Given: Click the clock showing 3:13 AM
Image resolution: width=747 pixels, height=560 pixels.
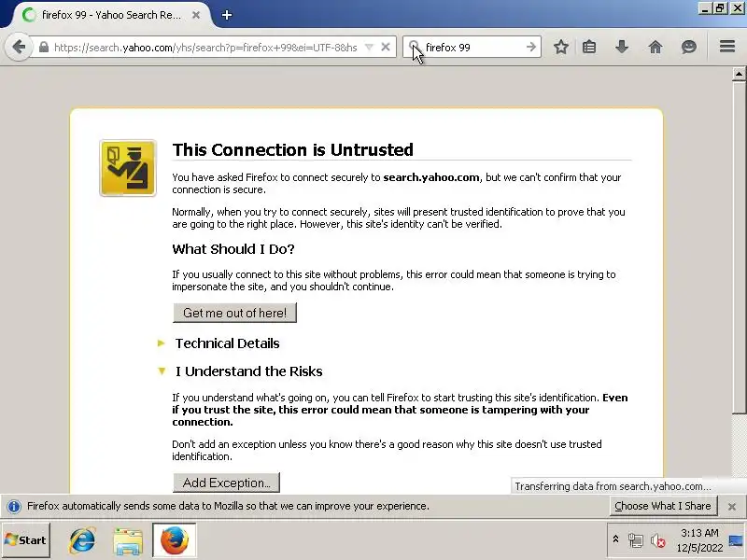Looking at the screenshot, I should point(698,532).
